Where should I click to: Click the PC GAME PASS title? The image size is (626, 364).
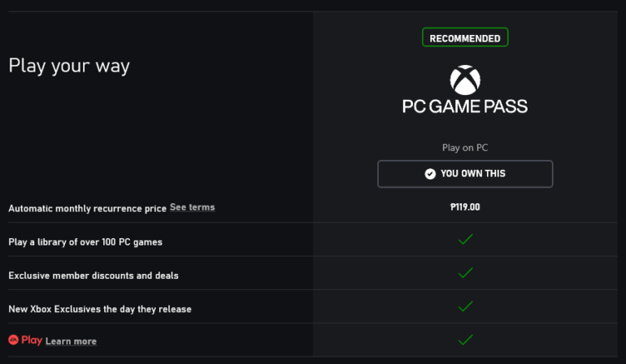pos(465,106)
